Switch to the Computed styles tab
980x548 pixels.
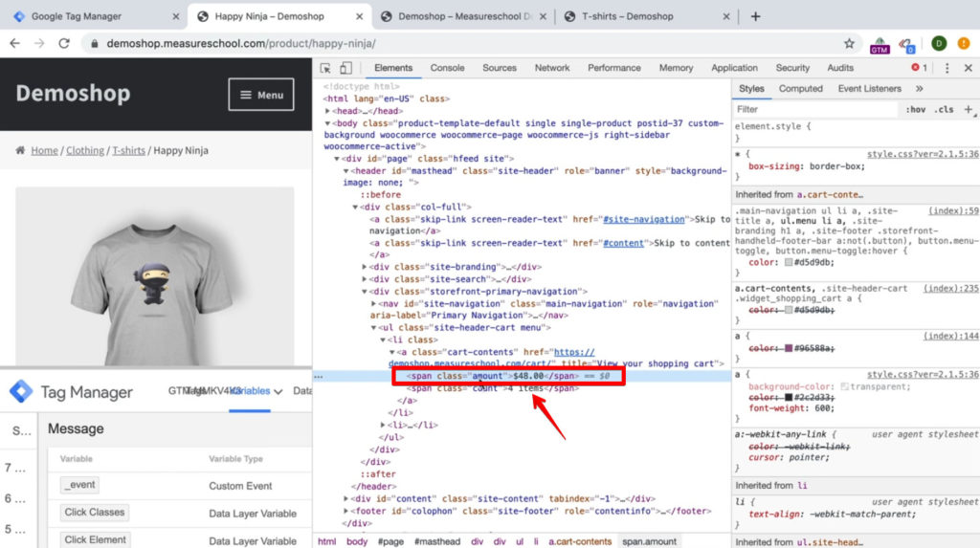(x=801, y=89)
